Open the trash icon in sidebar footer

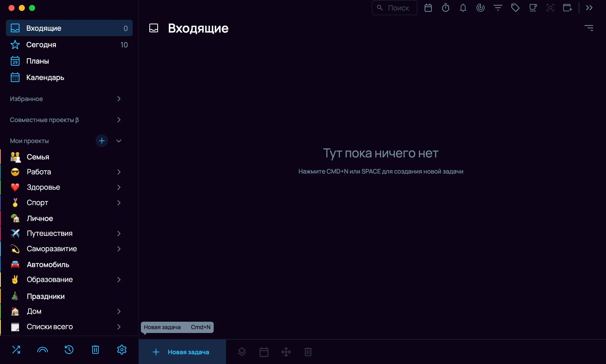coord(95,350)
